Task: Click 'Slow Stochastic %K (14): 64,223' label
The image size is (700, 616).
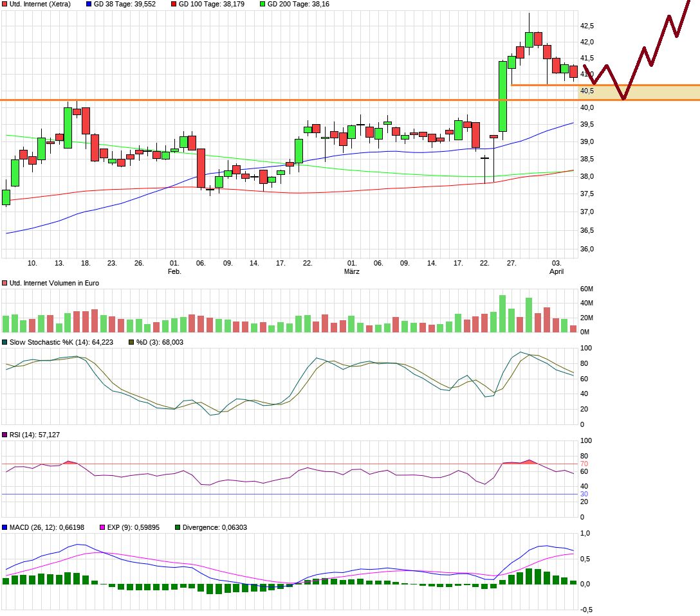Action: 61,342
